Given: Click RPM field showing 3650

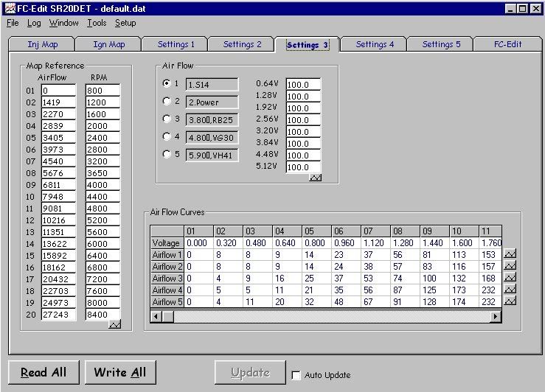Looking at the screenshot, I should point(103,173).
